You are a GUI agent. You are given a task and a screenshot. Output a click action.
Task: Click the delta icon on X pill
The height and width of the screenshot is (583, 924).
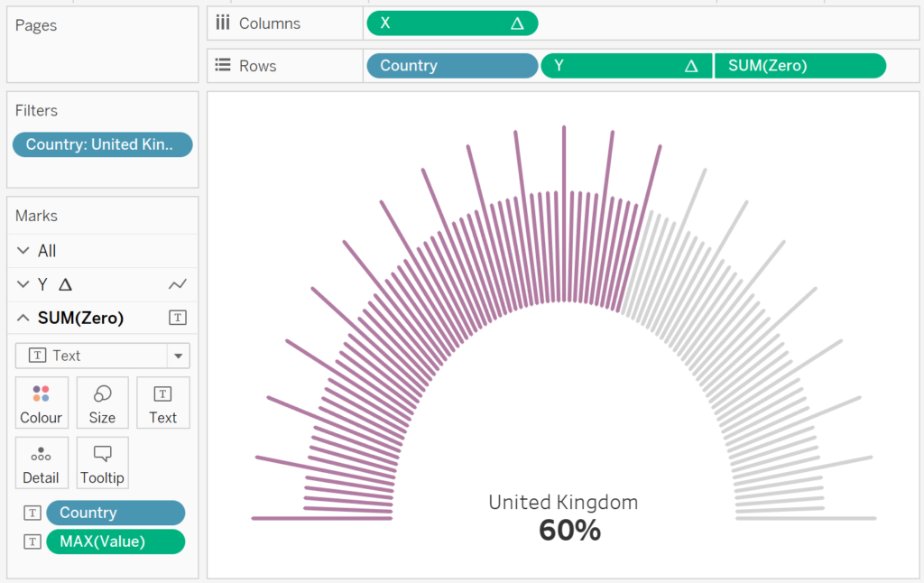[x=517, y=23]
